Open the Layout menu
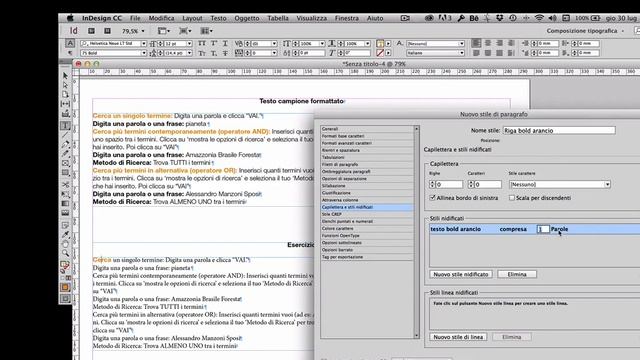 (192, 18)
